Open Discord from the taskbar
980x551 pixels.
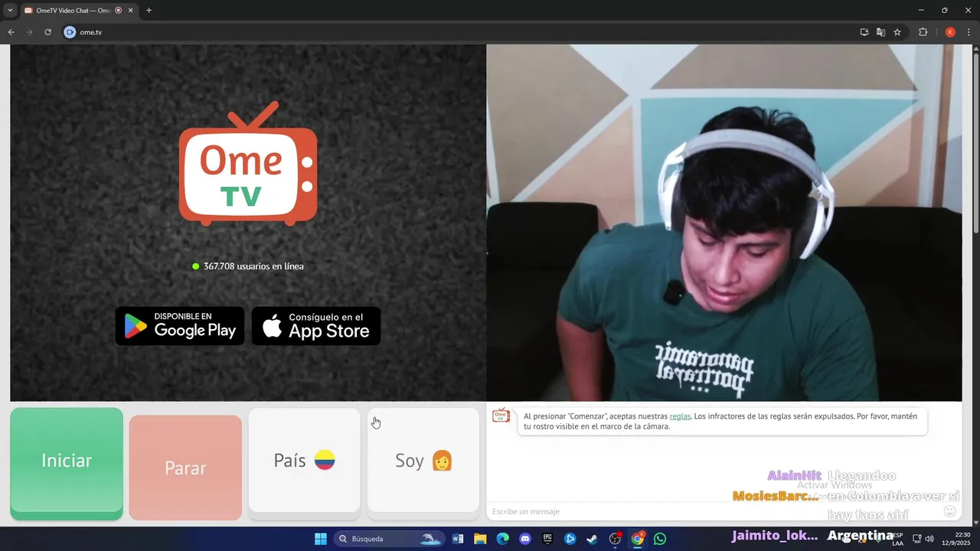(x=525, y=539)
